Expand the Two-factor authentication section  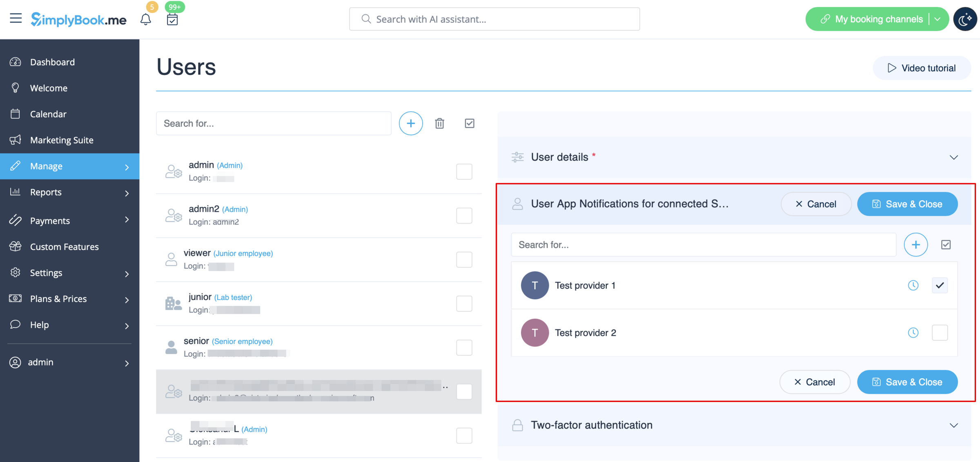click(954, 425)
